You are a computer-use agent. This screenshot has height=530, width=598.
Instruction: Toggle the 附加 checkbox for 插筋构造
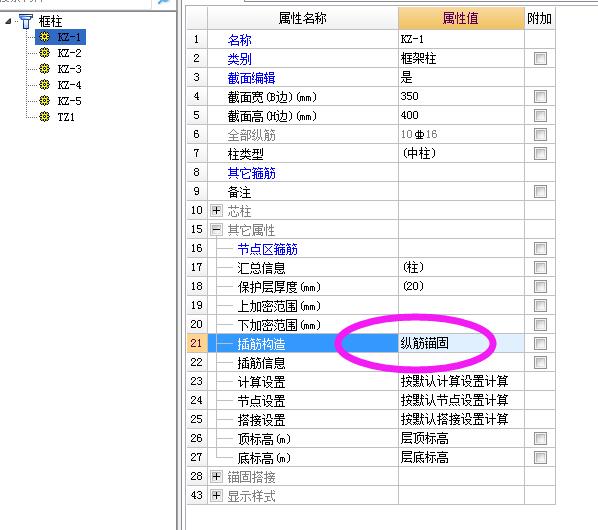click(540, 344)
